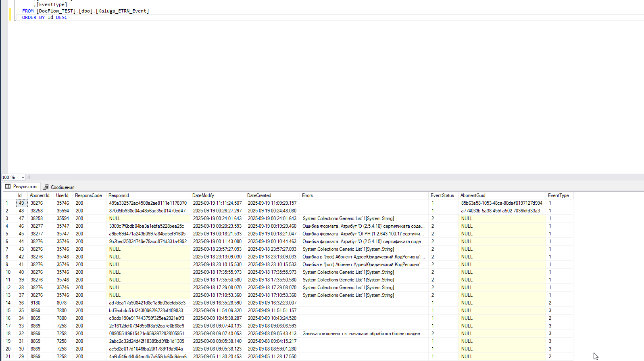Click UserId cell 35747 in row with Id 46

point(63,226)
